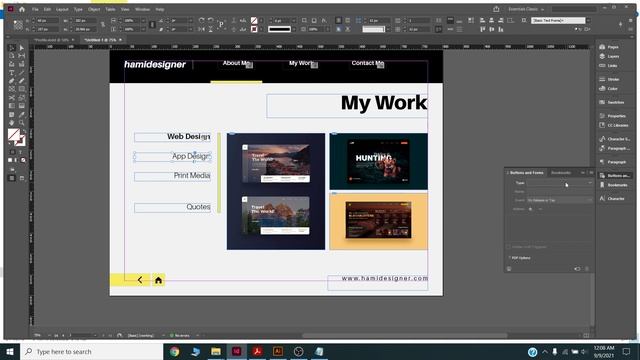This screenshot has width=640, height=360.
Task: Toggle Hidden until triggered checkbox
Action: pyautogui.click(x=509, y=247)
